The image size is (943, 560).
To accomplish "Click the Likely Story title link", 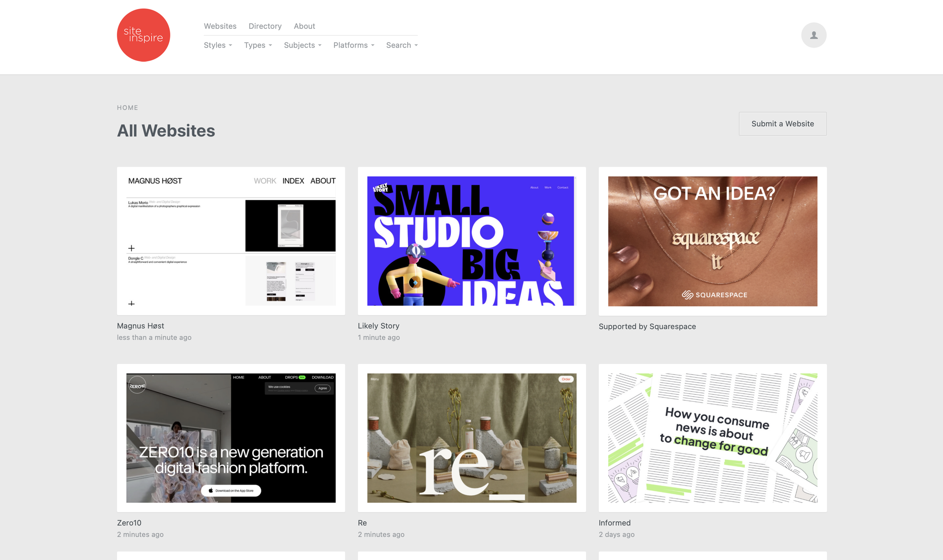I will [x=378, y=326].
